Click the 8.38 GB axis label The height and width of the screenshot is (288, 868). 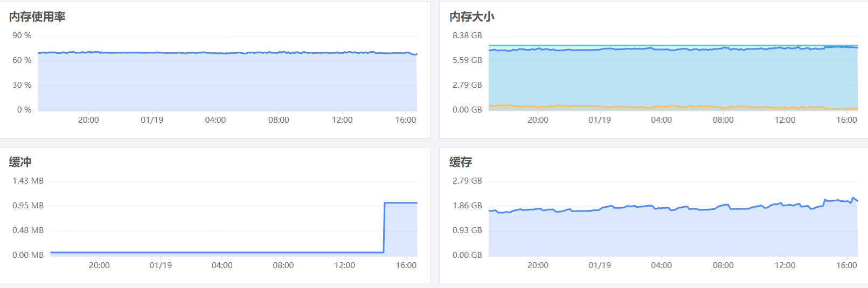[x=467, y=36]
